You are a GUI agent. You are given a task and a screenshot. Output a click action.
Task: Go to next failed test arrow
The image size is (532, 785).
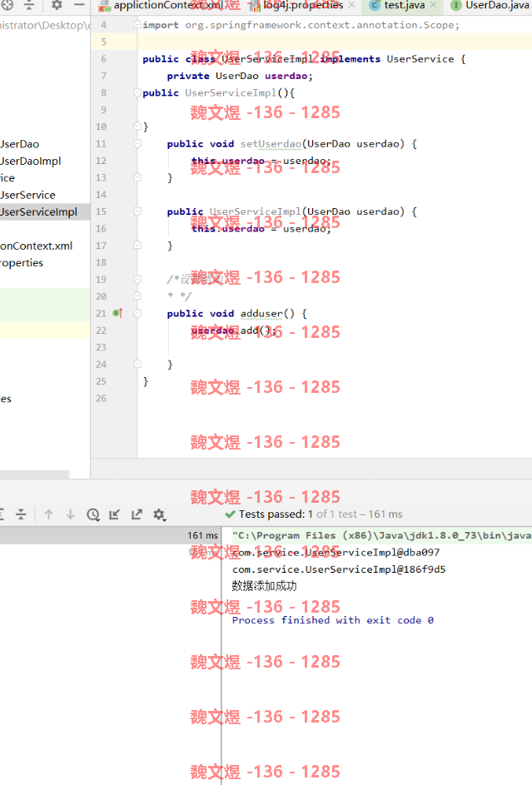tap(71, 514)
